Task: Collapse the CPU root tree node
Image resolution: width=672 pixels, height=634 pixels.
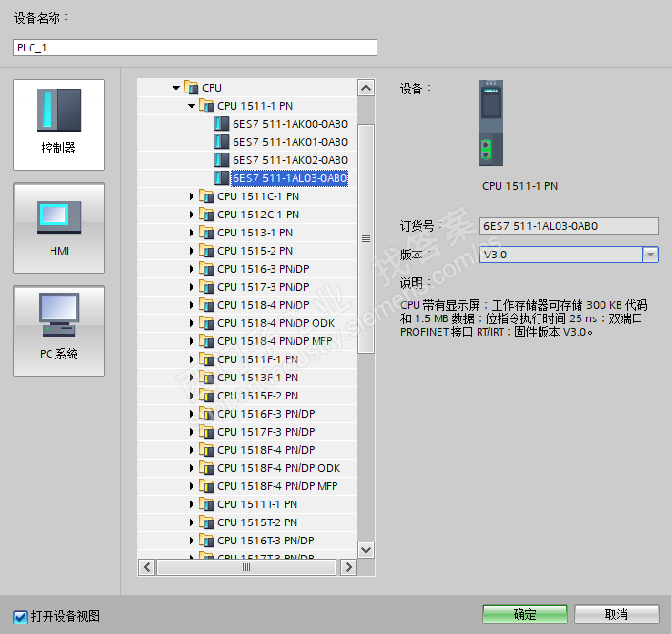Action: [176, 88]
